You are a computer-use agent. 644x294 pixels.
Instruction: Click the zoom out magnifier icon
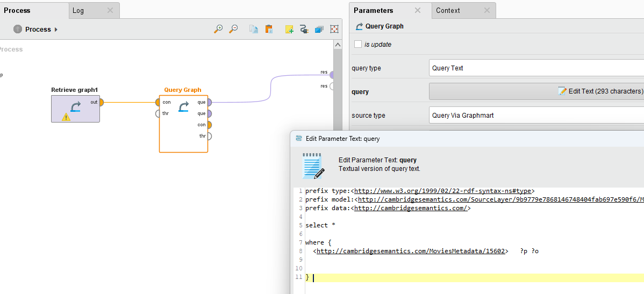click(x=233, y=29)
